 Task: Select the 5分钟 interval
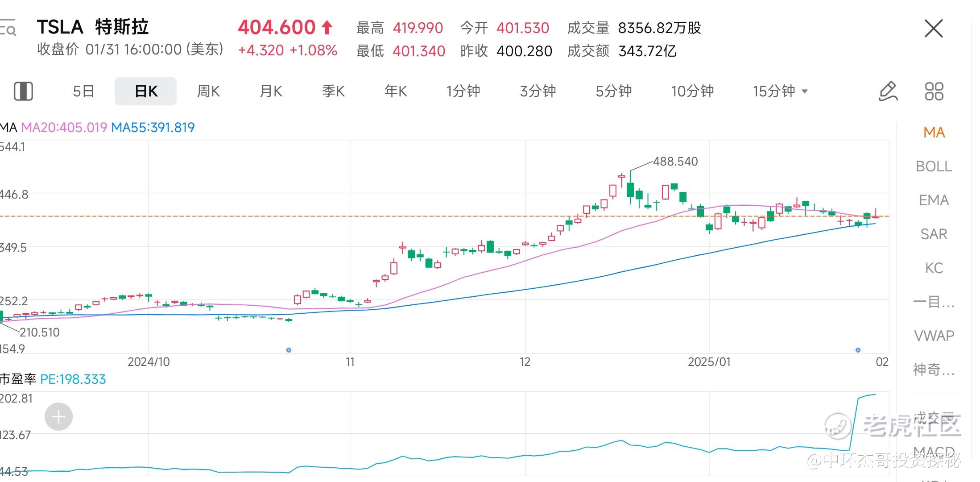(x=614, y=91)
